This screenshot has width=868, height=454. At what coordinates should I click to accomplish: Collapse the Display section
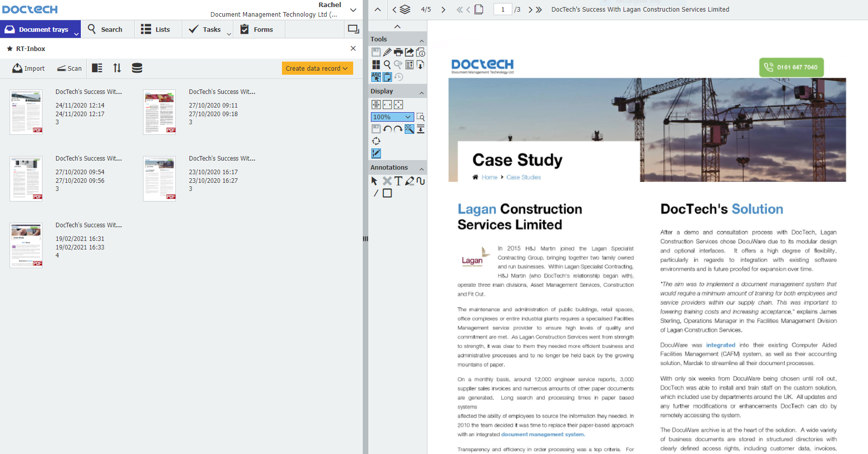coord(421,93)
